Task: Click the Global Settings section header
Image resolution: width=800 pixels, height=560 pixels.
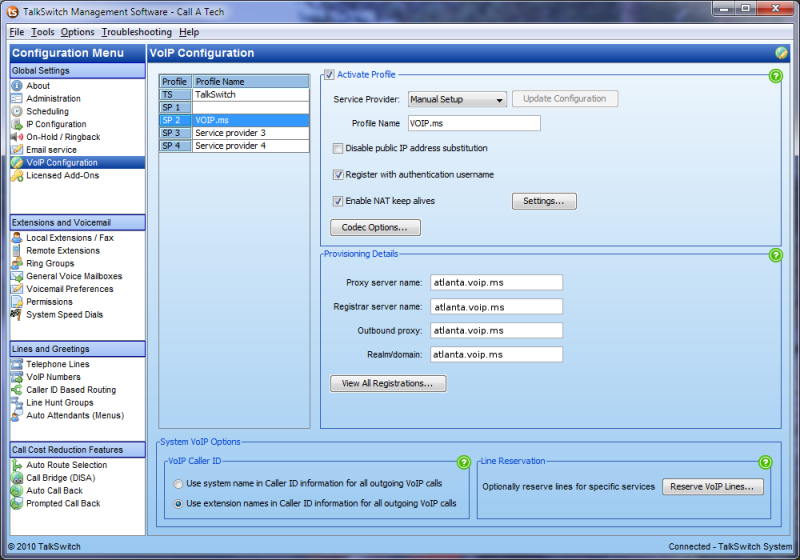Action: [78, 71]
